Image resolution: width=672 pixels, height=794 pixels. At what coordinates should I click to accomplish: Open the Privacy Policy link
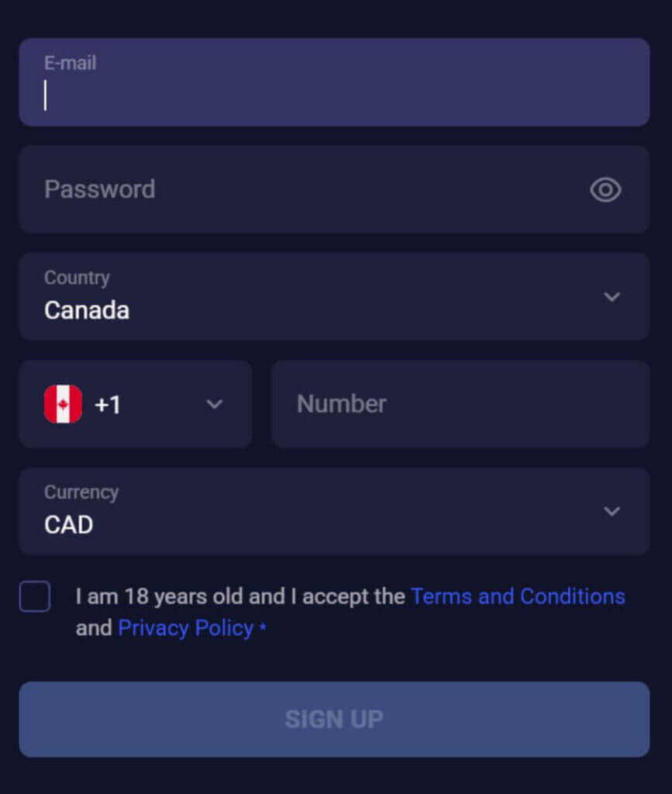pos(185,628)
